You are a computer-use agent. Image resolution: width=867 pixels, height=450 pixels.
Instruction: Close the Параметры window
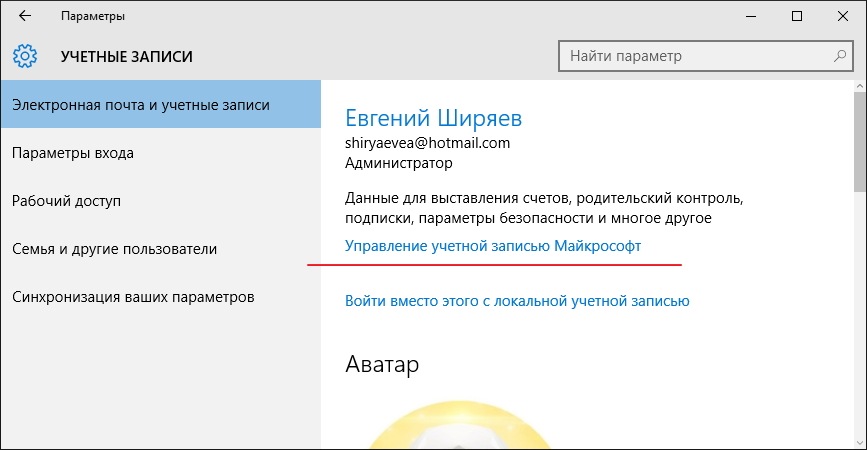point(843,16)
